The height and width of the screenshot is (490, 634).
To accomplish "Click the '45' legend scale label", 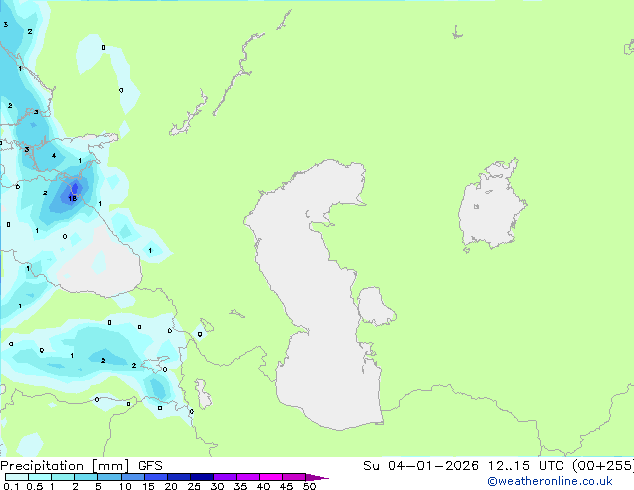I will click(x=286, y=486).
